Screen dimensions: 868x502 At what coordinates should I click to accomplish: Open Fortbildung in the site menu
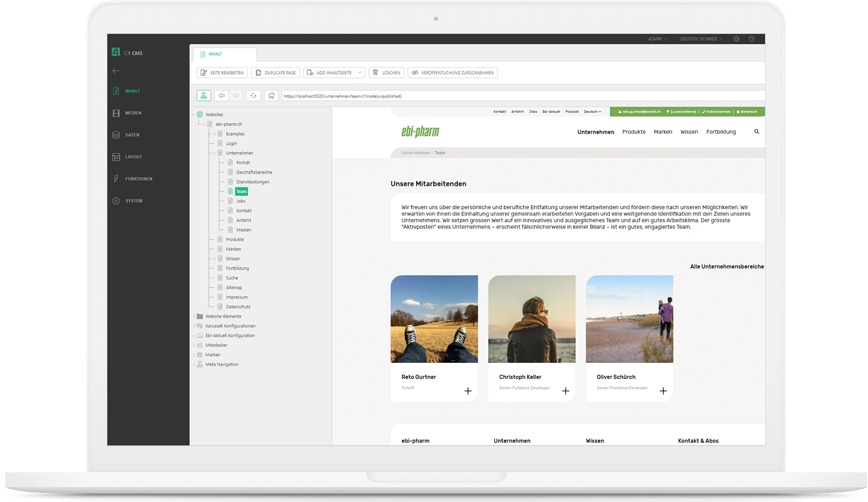pyautogui.click(x=721, y=132)
